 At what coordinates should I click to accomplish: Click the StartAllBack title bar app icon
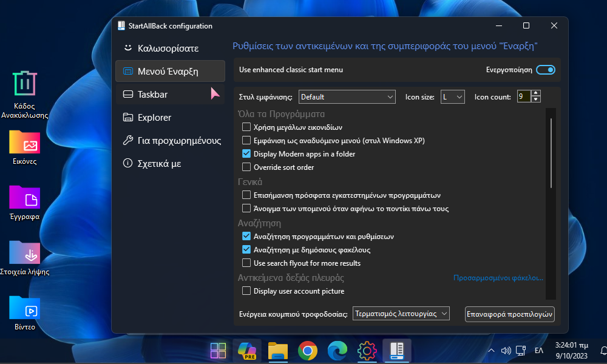pos(121,25)
